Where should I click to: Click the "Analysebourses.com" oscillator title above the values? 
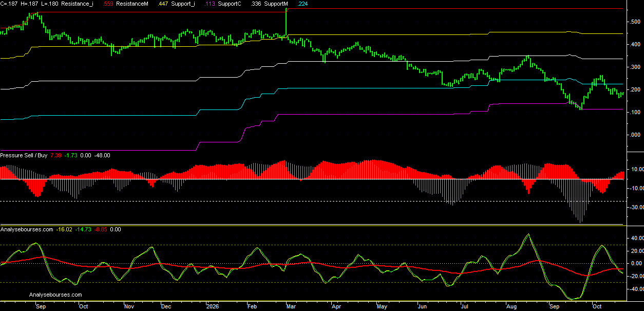point(27,229)
